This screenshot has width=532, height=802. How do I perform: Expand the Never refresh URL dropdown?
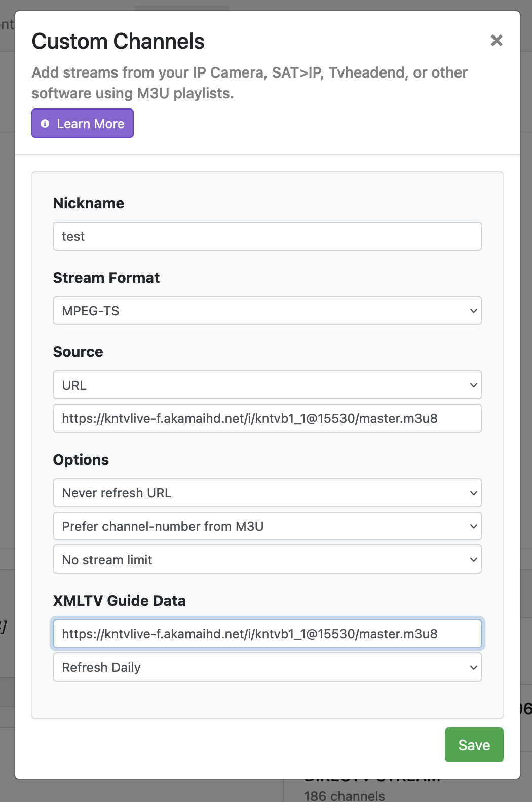pyautogui.click(x=267, y=493)
